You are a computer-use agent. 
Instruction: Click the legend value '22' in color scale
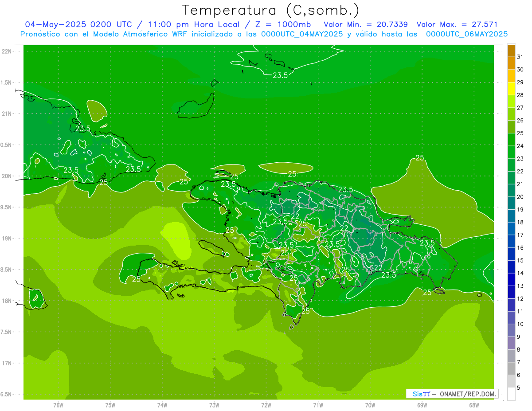click(520, 171)
